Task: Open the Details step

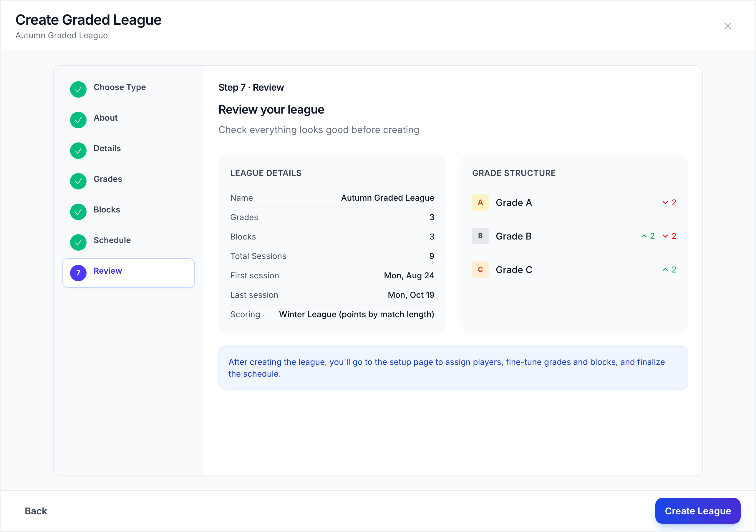Action: coord(128,150)
